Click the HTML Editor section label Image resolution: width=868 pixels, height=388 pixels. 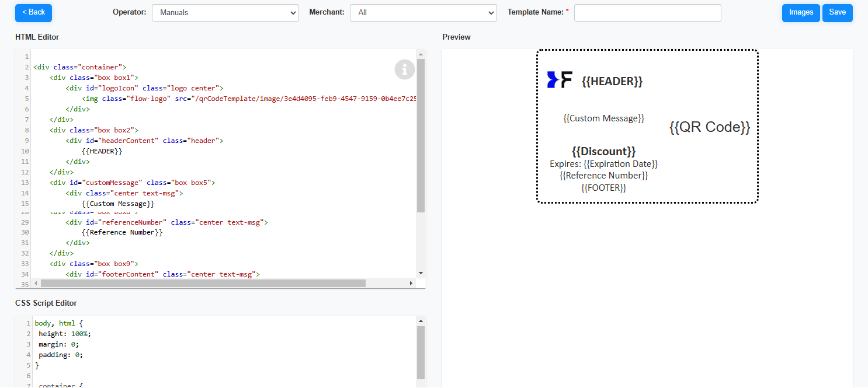(x=37, y=37)
